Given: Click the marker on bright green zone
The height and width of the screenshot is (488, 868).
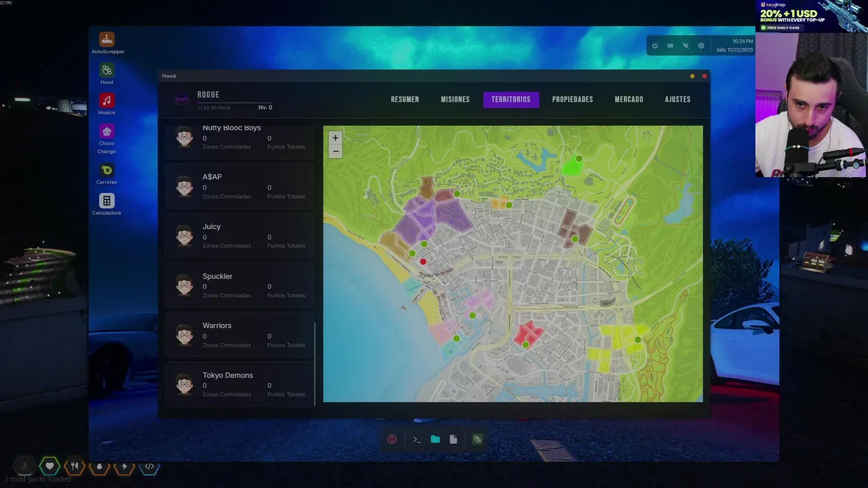Looking at the screenshot, I should tap(579, 159).
